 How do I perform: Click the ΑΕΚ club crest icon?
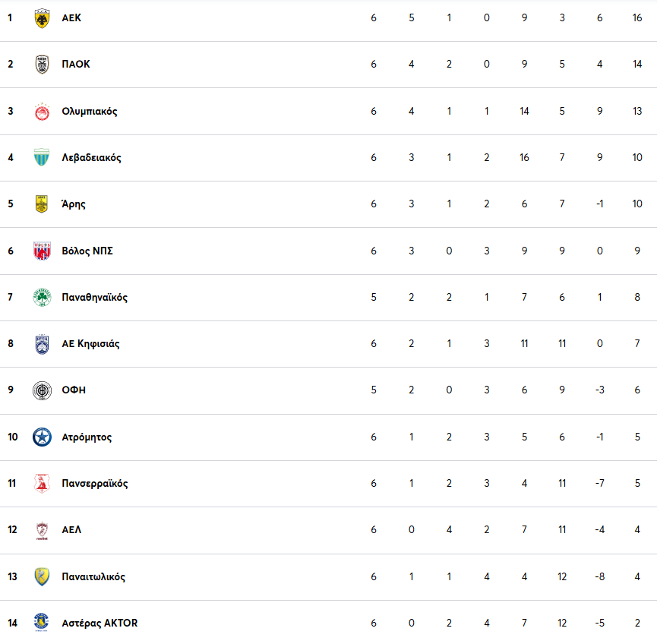click(42, 18)
